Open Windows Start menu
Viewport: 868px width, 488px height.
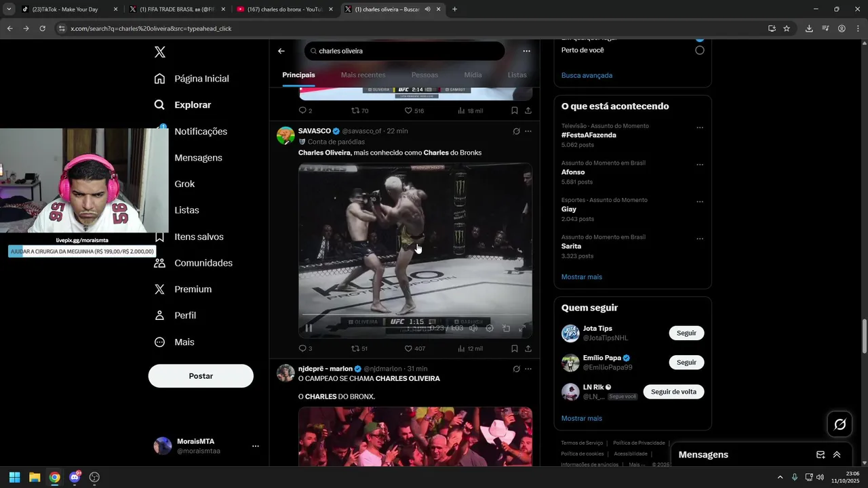tap(14, 477)
